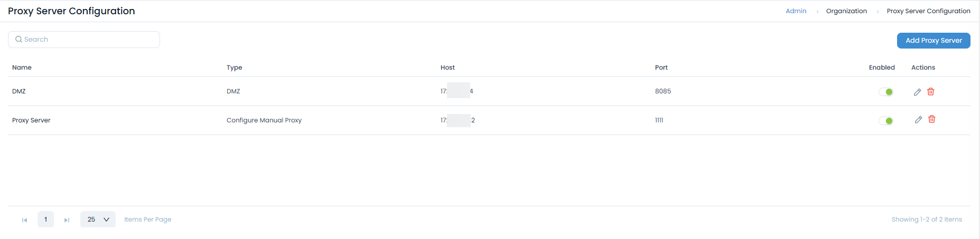980x239 pixels.
Task: Open Organization in the breadcrumb
Action: pos(846,11)
